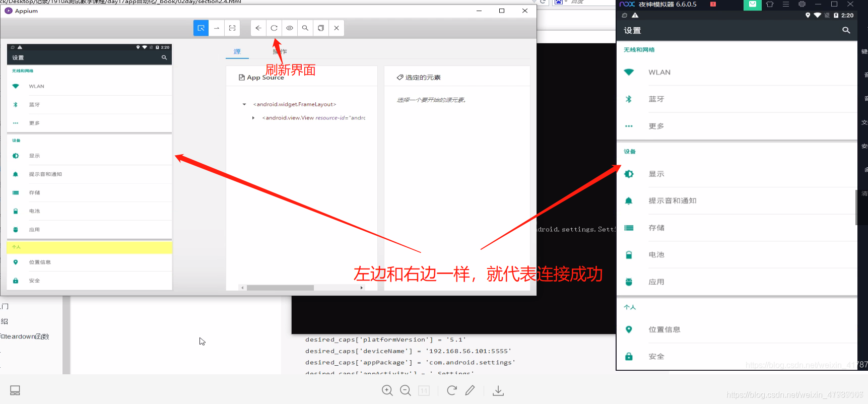Choose the tap by coordinates tool
Screen dimensions: 868x404
tap(232, 28)
